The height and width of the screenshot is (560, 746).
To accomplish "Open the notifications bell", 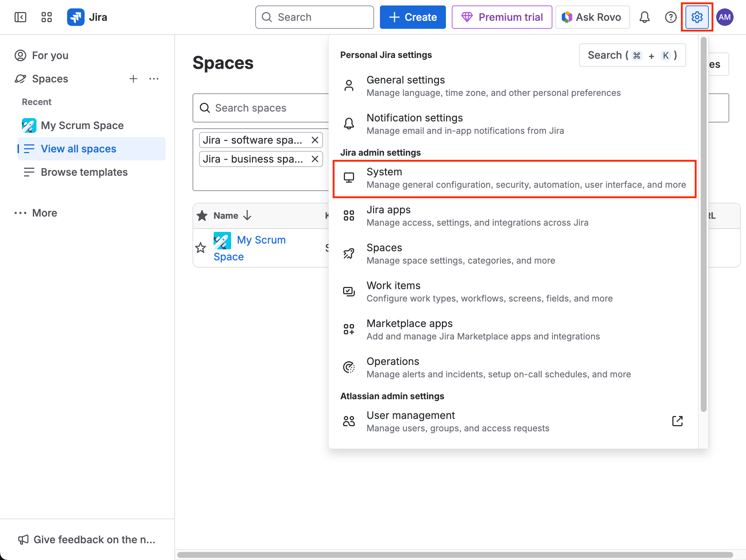I will [645, 17].
